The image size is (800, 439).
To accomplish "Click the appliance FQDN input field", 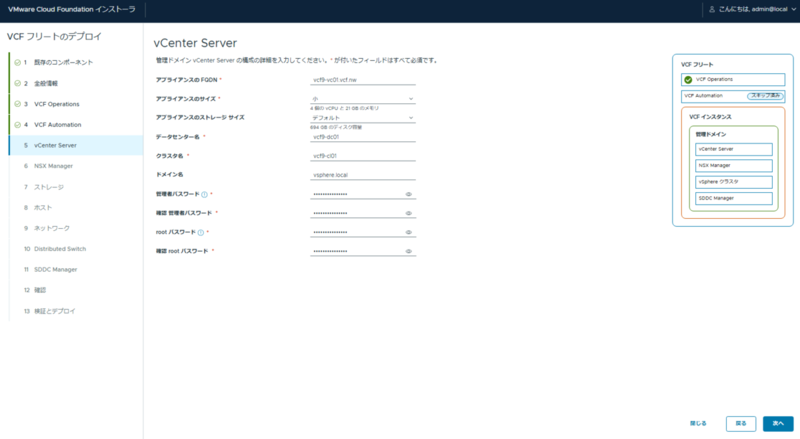I will [363, 80].
